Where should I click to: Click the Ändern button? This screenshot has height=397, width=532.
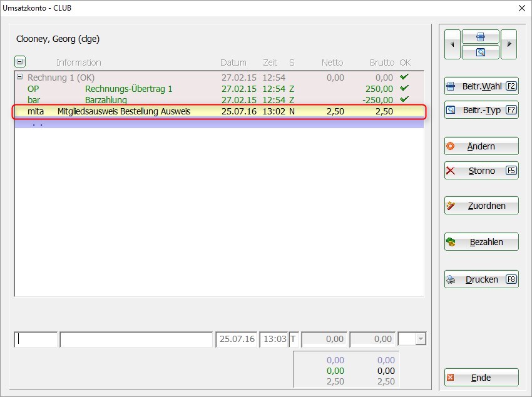pyautogui.click(x=481, y=146)
